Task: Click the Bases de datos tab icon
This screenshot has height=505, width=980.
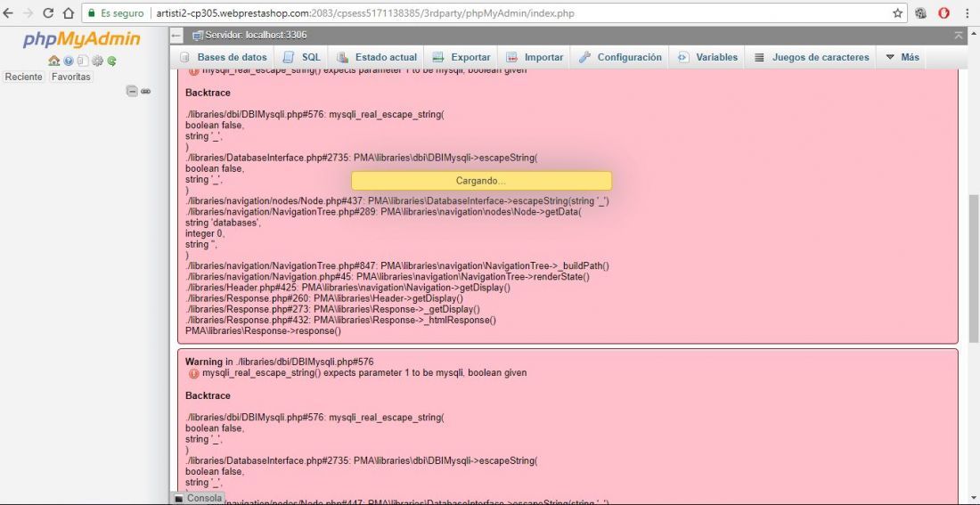Action: click(185, 58)
